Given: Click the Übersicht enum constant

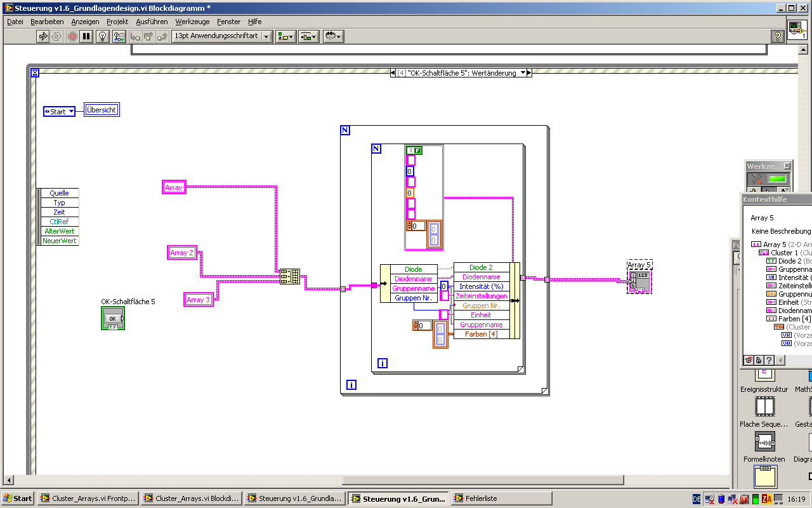Looking at the screenshot, I should (x=101, y=110).
